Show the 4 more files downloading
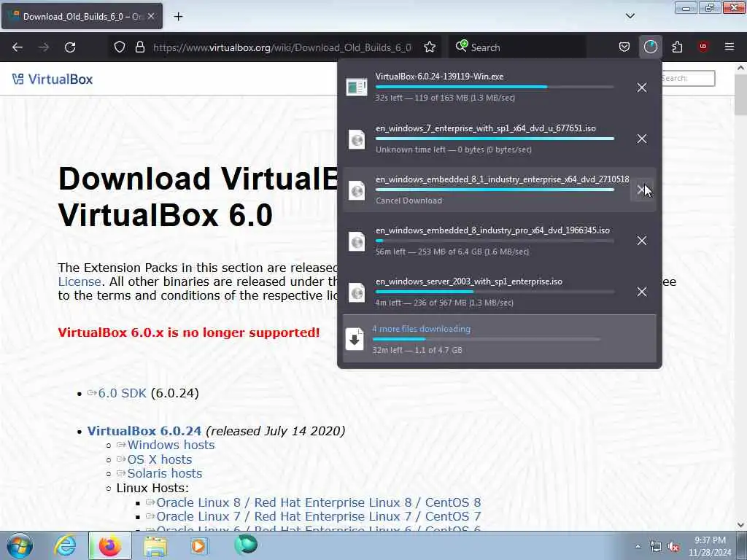The image size is (747, 560). (x=499, y=339)
